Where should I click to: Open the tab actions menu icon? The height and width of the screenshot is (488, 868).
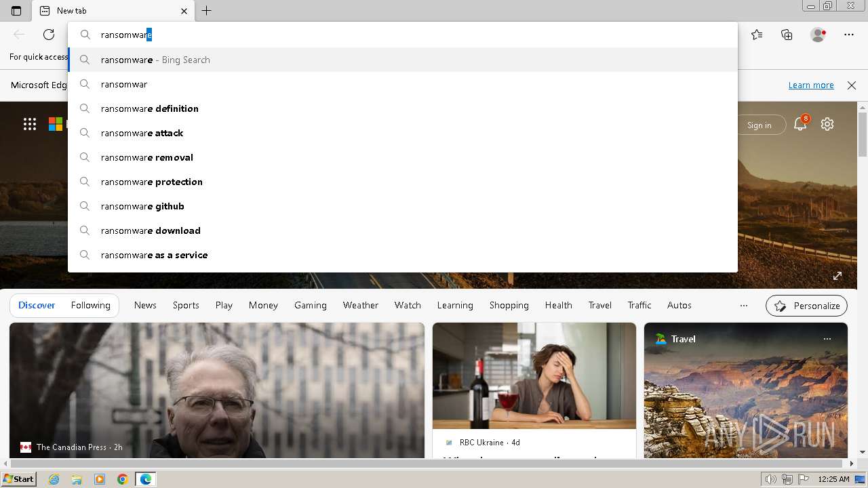tap(16, 11)
